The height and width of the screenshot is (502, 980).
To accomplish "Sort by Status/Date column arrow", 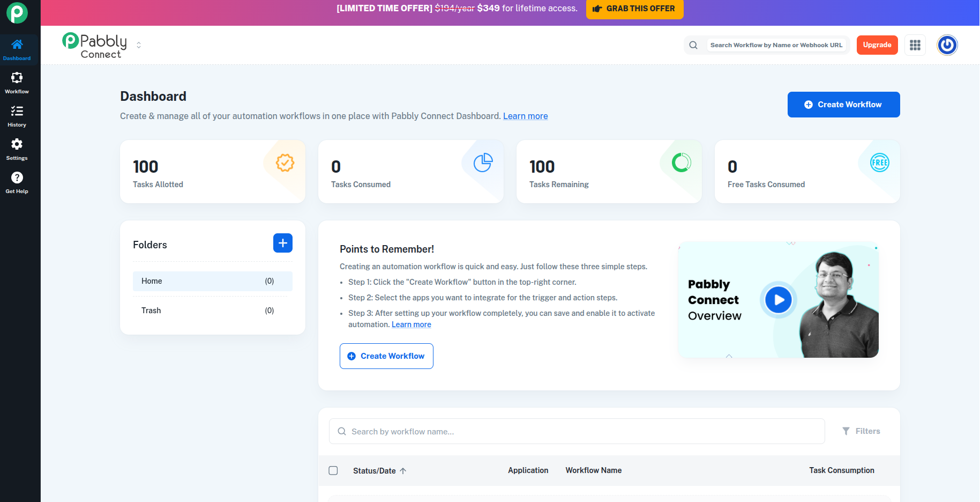I will click(x=403, y=471).
